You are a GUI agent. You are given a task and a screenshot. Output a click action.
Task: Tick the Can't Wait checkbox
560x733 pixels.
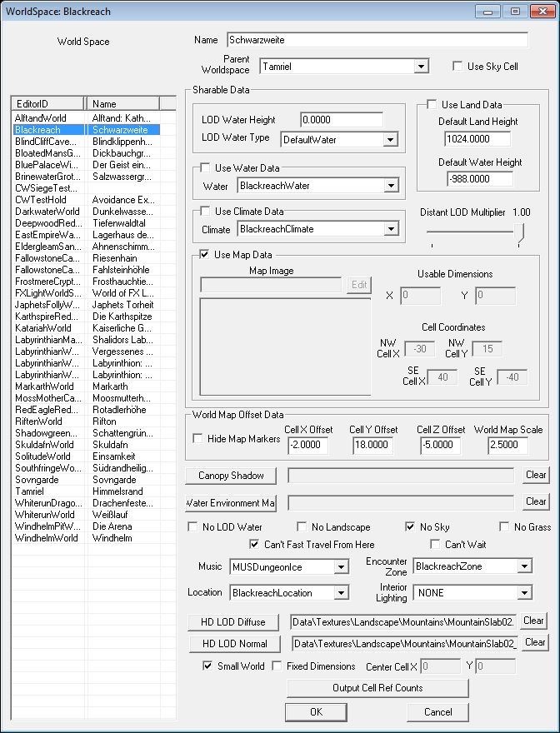[435, 544]
